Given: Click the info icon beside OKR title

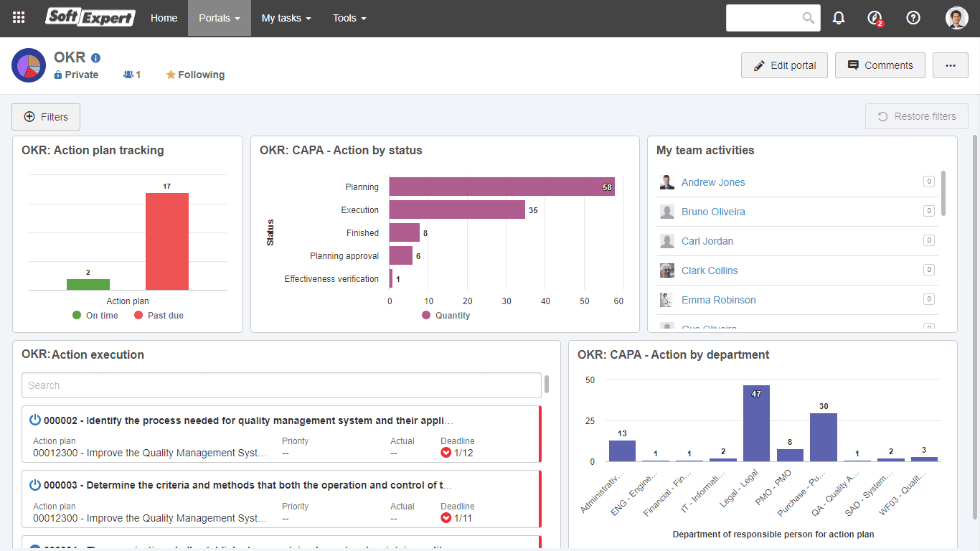Looking at the screenshot, I should point(96,58).
